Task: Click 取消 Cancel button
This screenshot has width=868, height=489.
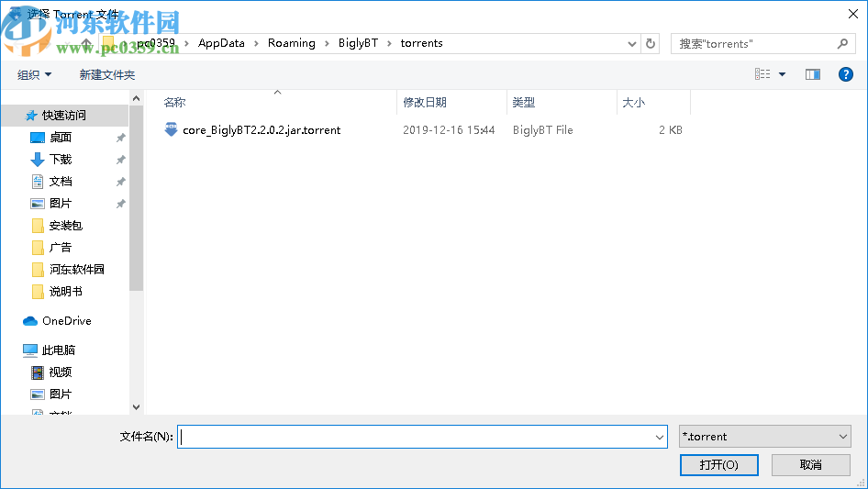Action: [x=811, y=464]
